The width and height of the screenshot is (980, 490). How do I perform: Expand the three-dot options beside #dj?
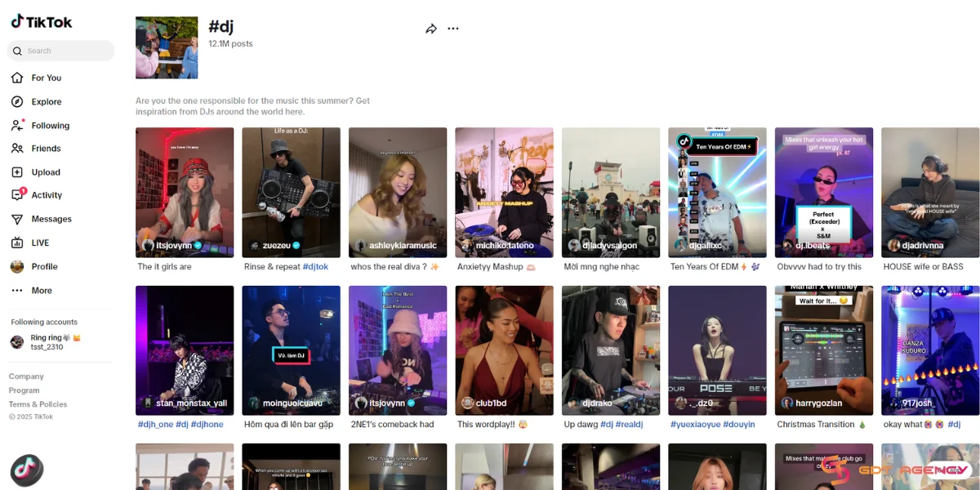[453, 29]
